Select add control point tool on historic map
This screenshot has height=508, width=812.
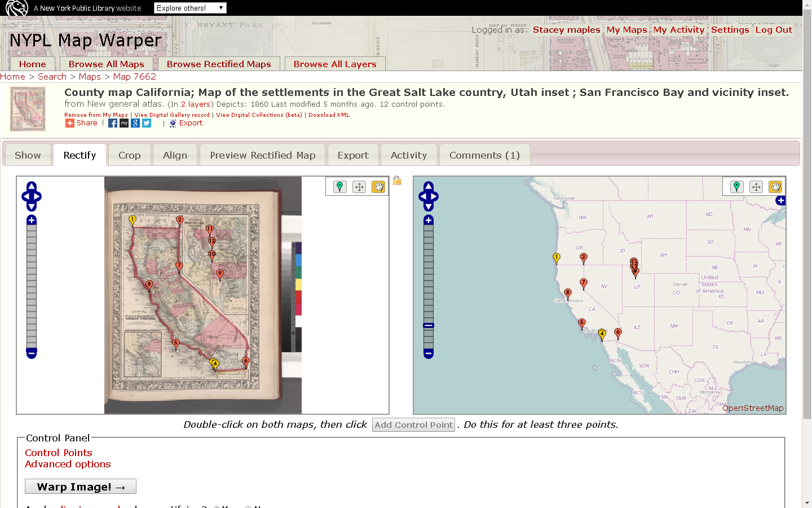[339, 187]
